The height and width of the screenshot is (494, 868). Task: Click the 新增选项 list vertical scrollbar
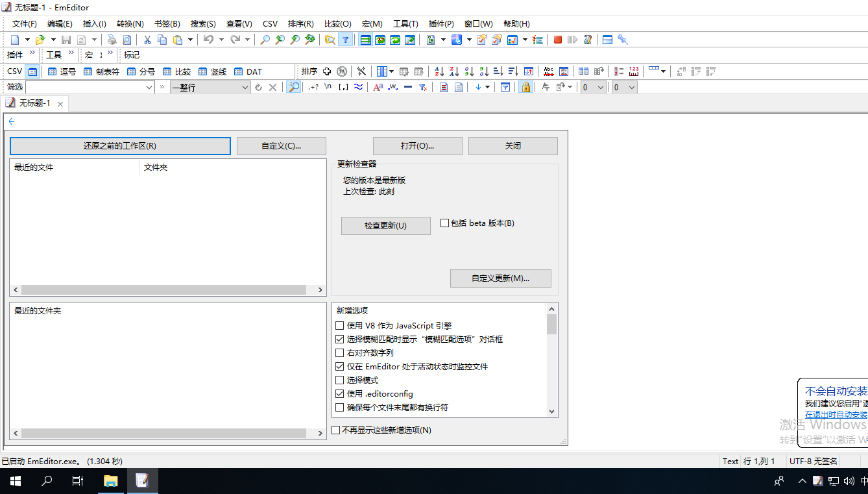tap(552, 360)
